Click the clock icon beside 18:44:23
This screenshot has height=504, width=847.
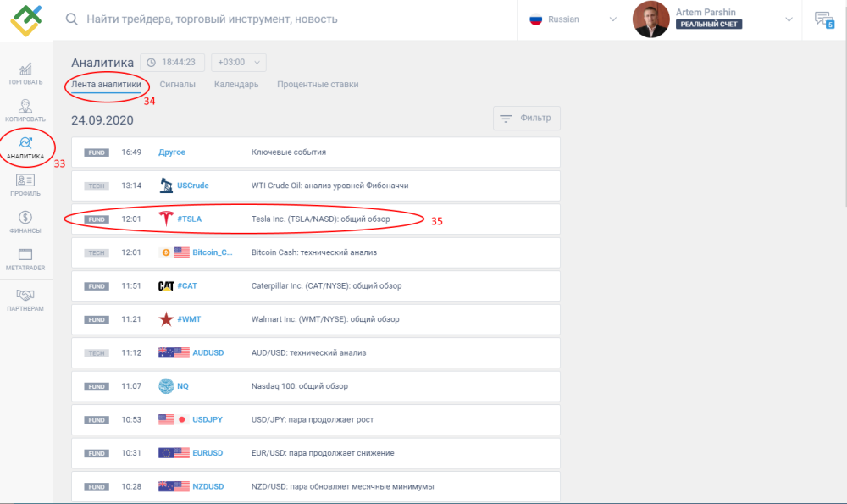pyautogui.click(x=152, y=63)
